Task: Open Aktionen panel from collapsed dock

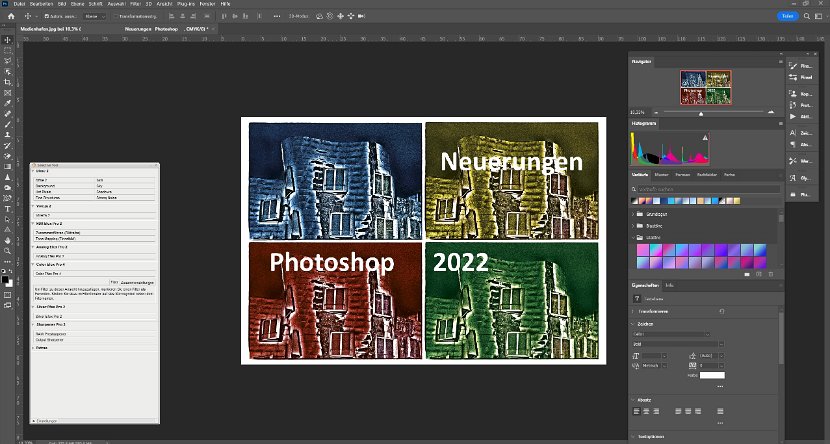Action: 800,116
